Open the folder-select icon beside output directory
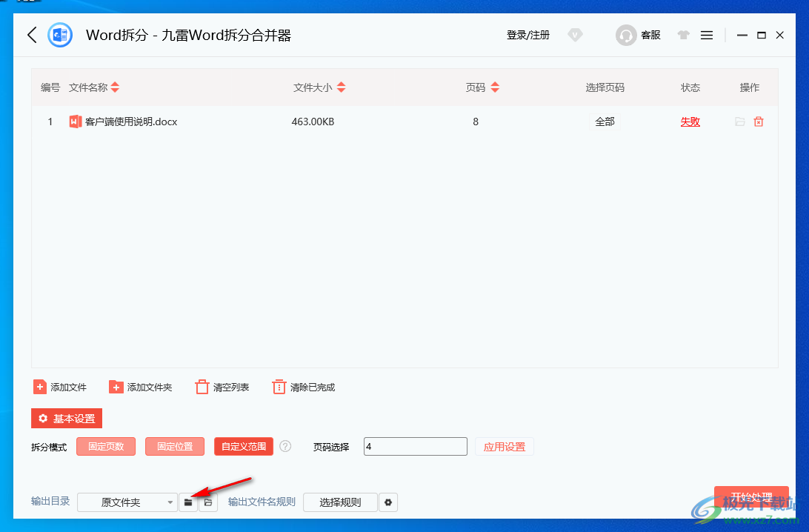The height and width of the screenshot is (532, 809). [187, 502]
